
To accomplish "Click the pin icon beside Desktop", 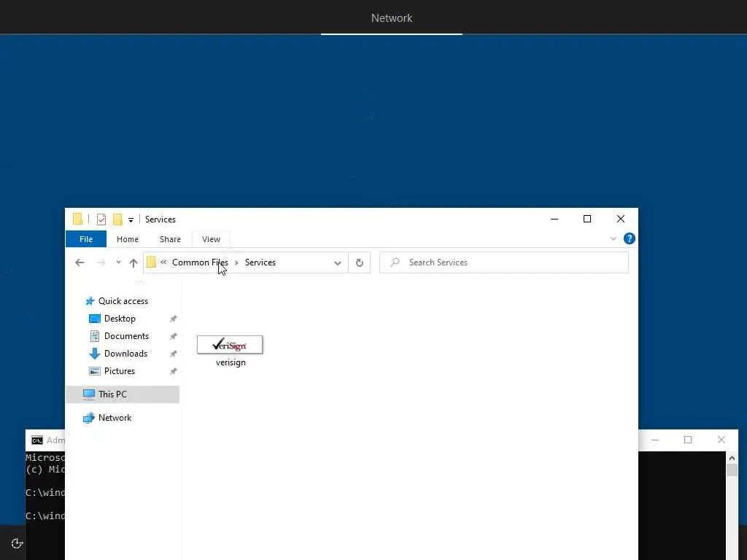I will (x=174, y=319).
